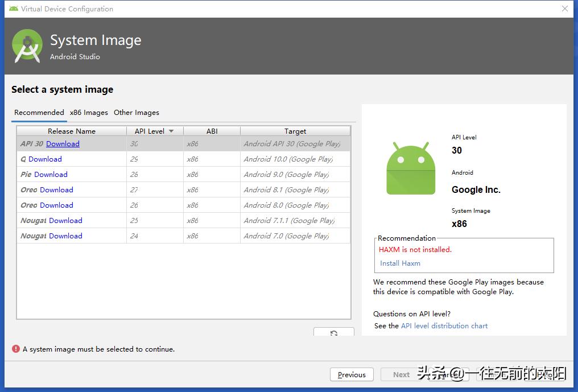Select the Recommended tab
Image resolution: width=578 pixels, height=392 pixels.
(x=39, y=112)
